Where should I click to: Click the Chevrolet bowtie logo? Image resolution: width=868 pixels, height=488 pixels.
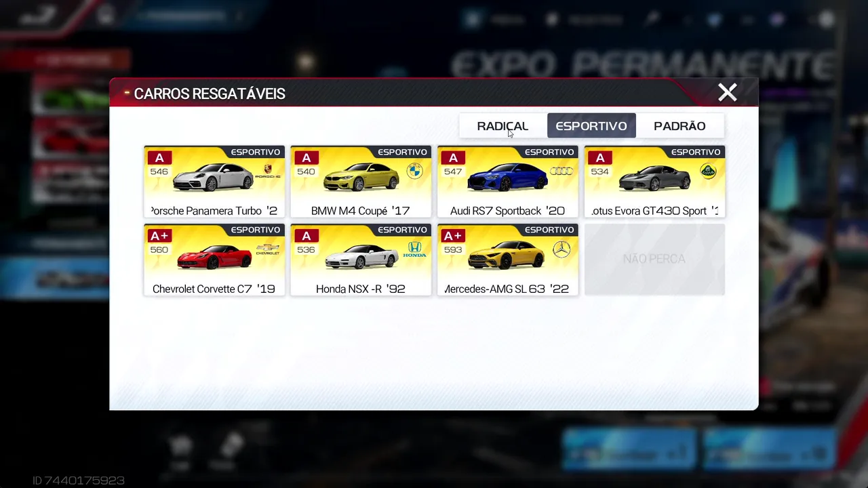click(268, 249)
